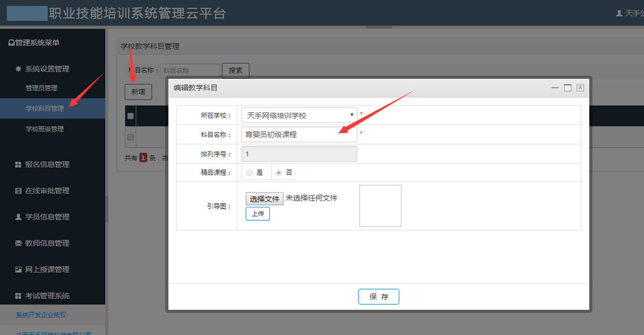The height and width of the screenshot is (335, 644).
Task: Open 学校科目管理 menu item
Action: (45, 108)
